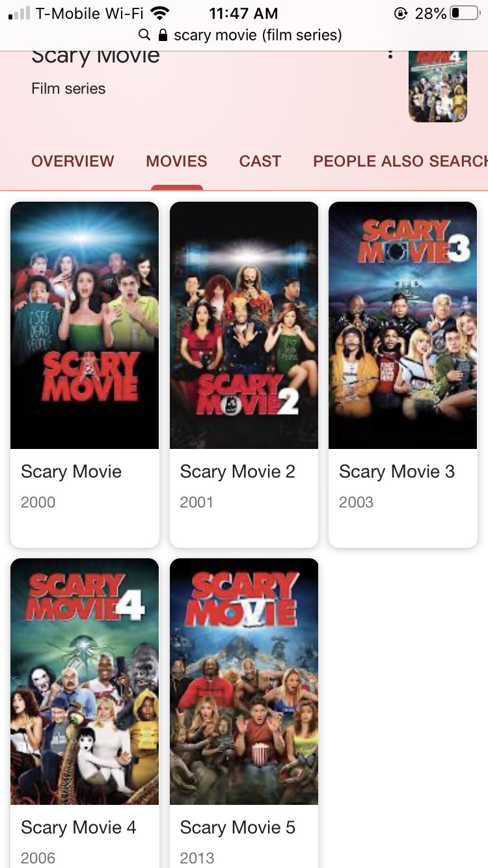Tap the battery indicator icon
488x868 pixels.
click(x=465, y=13)
